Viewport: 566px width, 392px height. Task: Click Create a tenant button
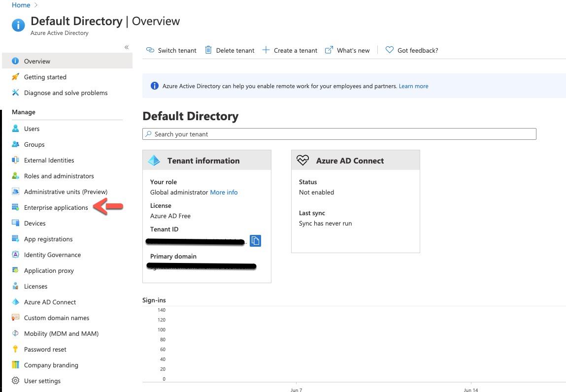pyautogui.click(x=290, y=50)
